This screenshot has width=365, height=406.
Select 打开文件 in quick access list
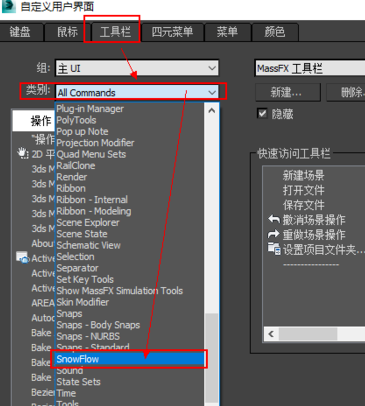pos(303,190)
